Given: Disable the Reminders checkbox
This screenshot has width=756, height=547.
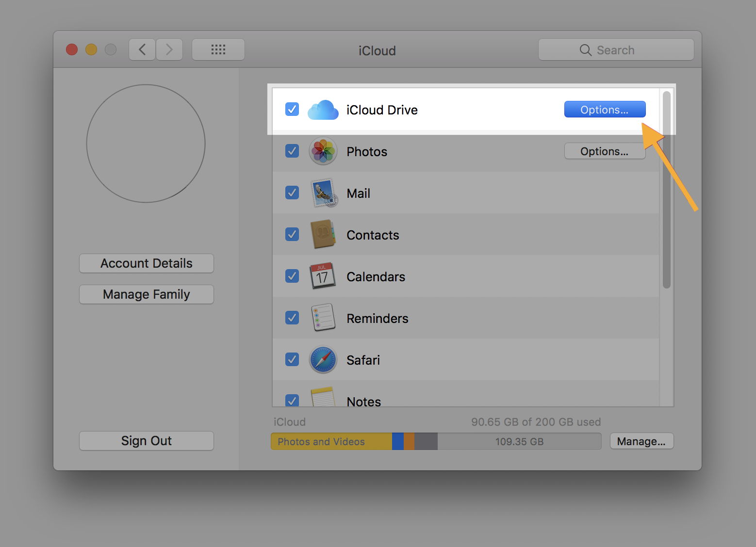Looking at the screenshot, I should (x=292, y=318).
